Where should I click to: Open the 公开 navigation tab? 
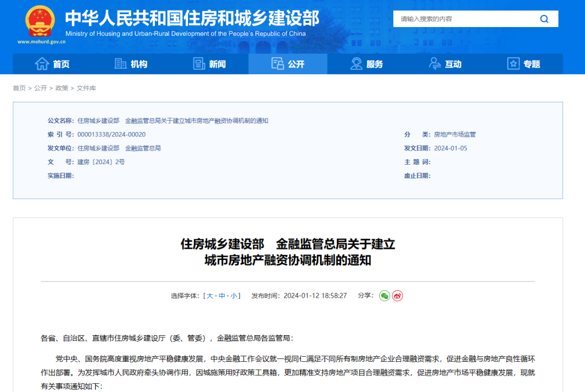click(288, 64)
